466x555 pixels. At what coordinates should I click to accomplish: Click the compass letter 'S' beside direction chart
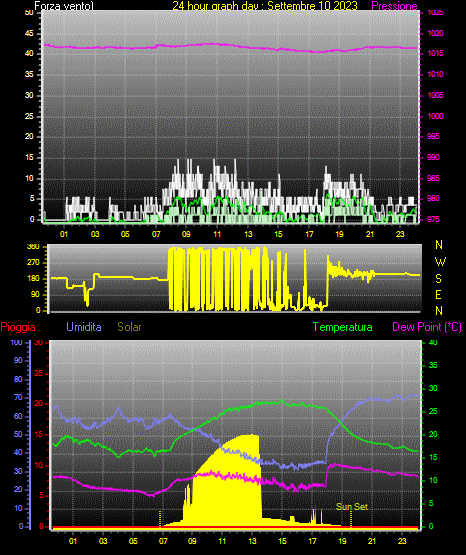(x=438, y=279)
